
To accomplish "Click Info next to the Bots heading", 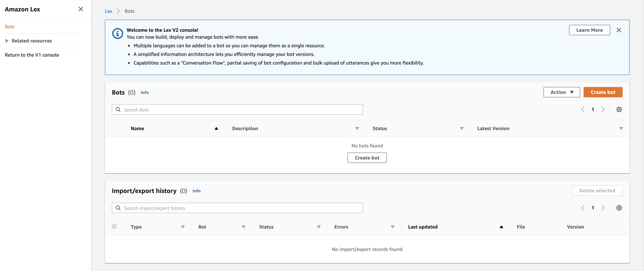I will tap(145, 92).
